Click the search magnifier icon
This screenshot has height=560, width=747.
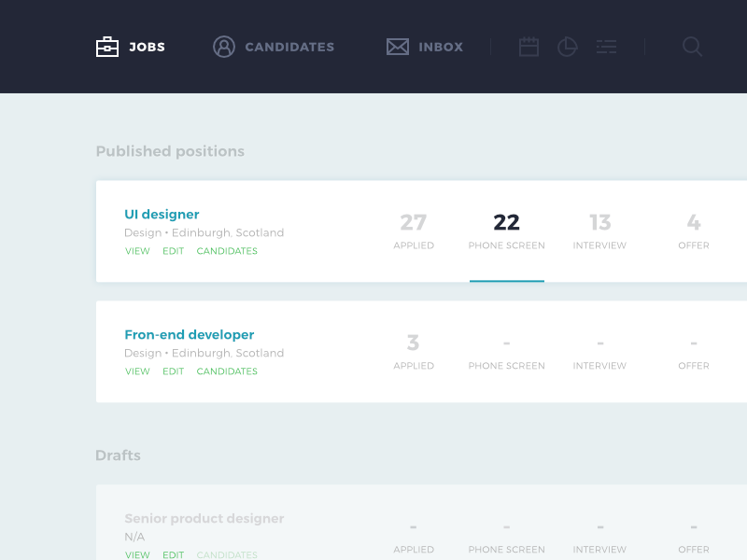pos(692,47)
